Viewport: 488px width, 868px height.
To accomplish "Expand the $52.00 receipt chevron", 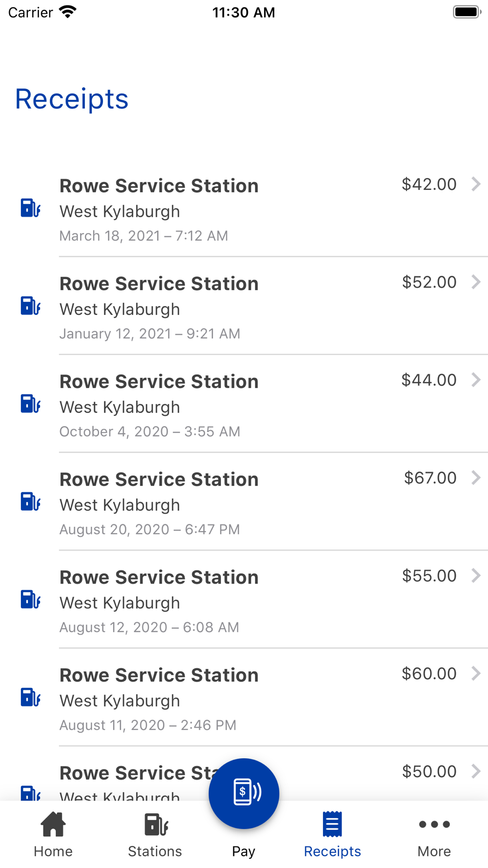I will click(476, 282).
